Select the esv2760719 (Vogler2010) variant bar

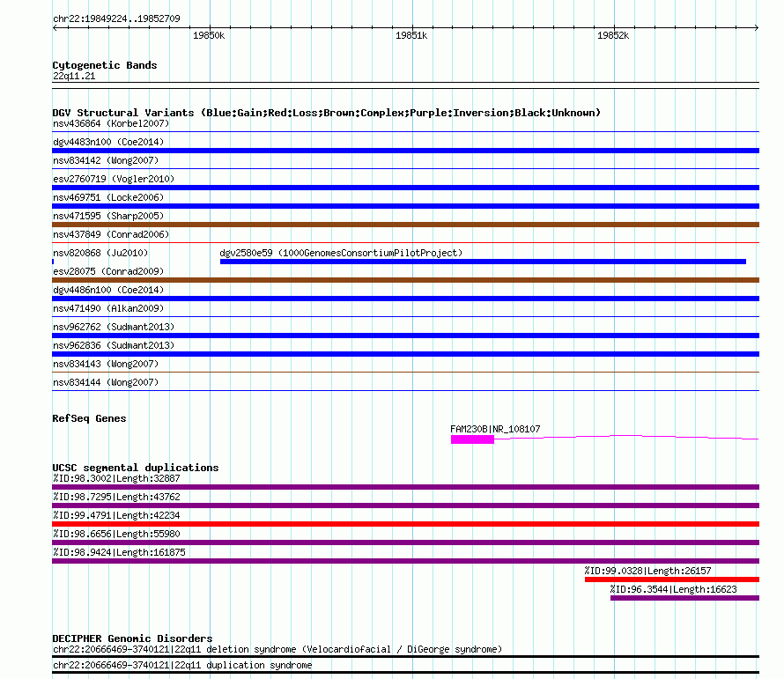tap(405, 188)
